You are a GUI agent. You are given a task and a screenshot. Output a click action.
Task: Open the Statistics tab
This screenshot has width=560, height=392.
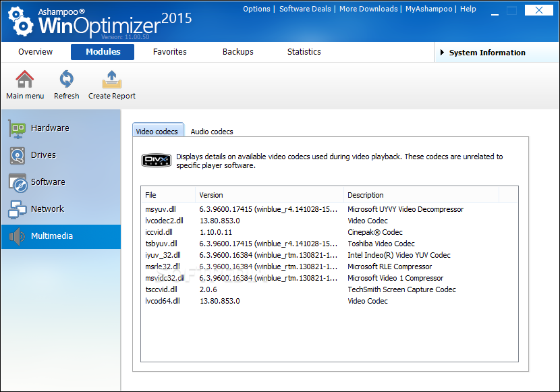pos(304,52)
